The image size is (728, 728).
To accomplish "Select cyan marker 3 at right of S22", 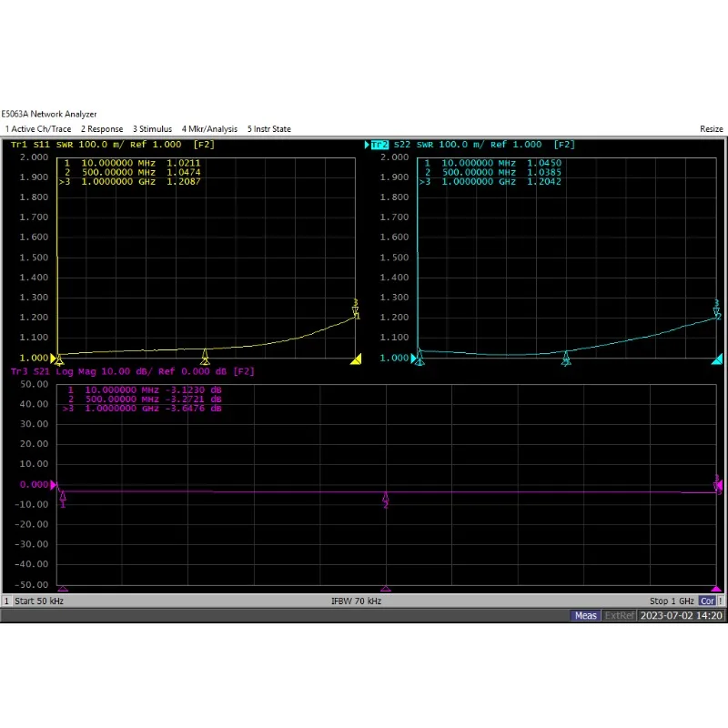I will (x=716, y=309).
